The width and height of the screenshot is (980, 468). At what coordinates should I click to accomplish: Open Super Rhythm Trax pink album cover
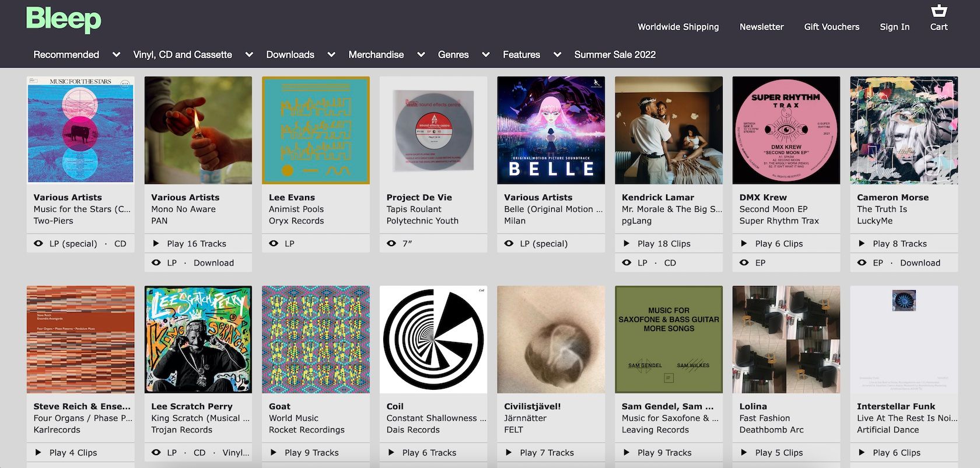coord(786,130)
